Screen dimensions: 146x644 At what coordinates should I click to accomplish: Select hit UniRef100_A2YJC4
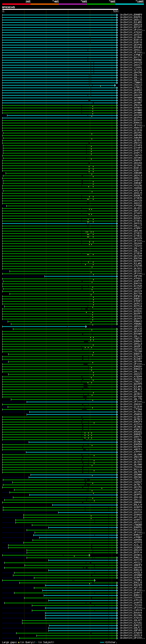[131, 70]
